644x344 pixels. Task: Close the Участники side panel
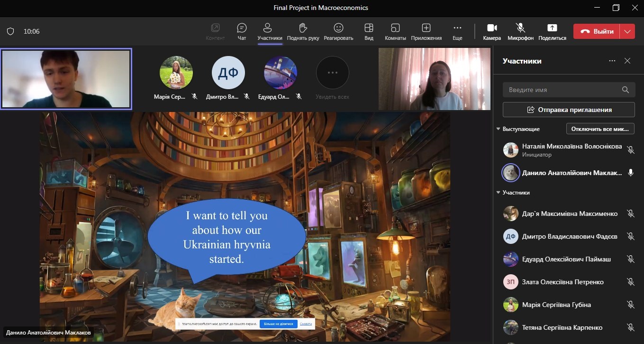point(627,61)
